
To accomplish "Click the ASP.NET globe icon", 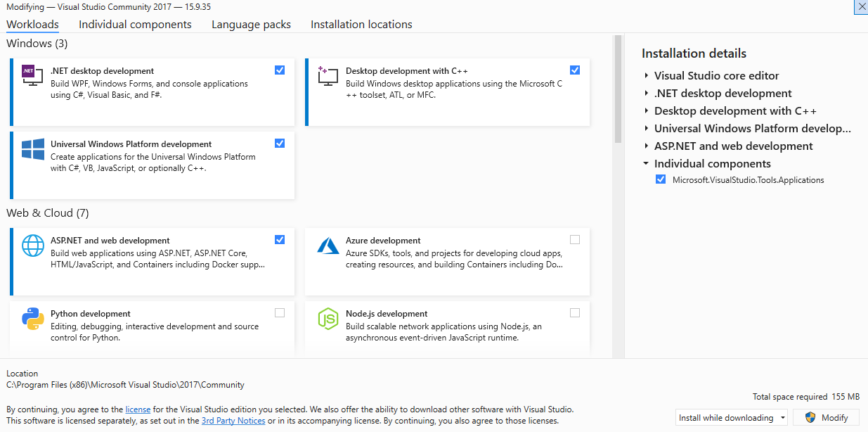I will [x=33, y=246].
